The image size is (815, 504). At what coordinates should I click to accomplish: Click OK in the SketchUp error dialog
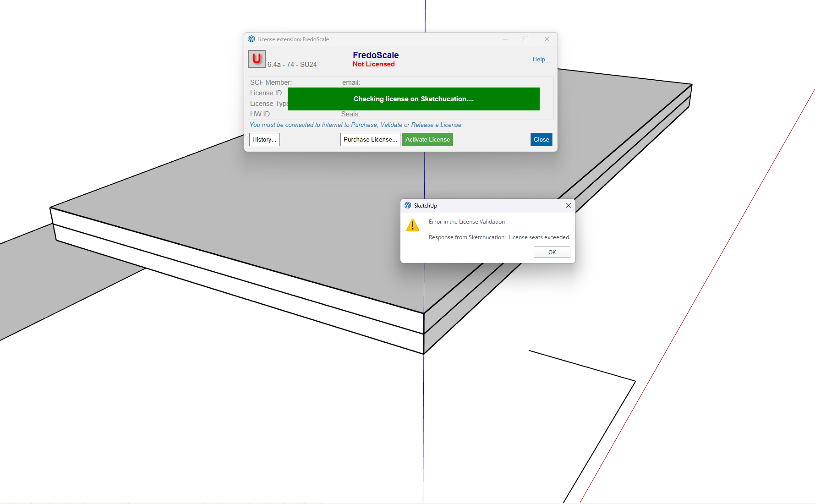point(552,252)
